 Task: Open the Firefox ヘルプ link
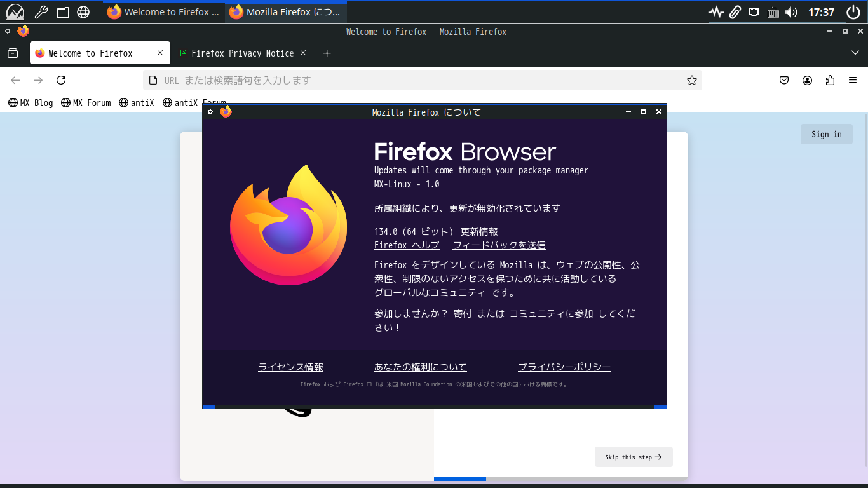point(407,245)
